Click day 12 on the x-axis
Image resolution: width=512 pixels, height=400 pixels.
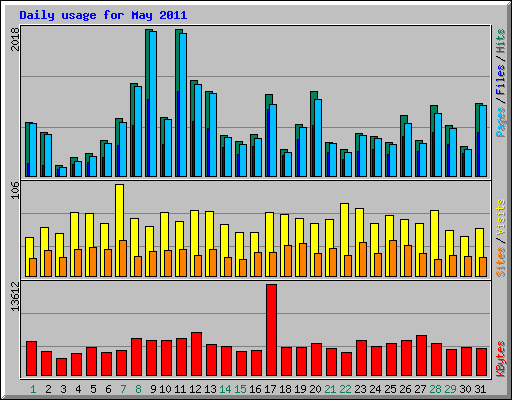pos(195,389)
